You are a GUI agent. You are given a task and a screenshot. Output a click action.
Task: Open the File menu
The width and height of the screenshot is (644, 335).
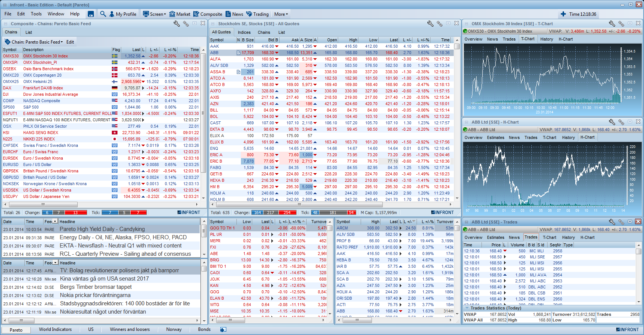point(8,14)
